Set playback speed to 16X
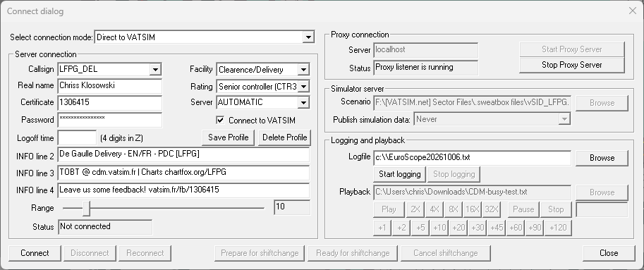This screenshot has width=644, height=270. tap(473, 209)
